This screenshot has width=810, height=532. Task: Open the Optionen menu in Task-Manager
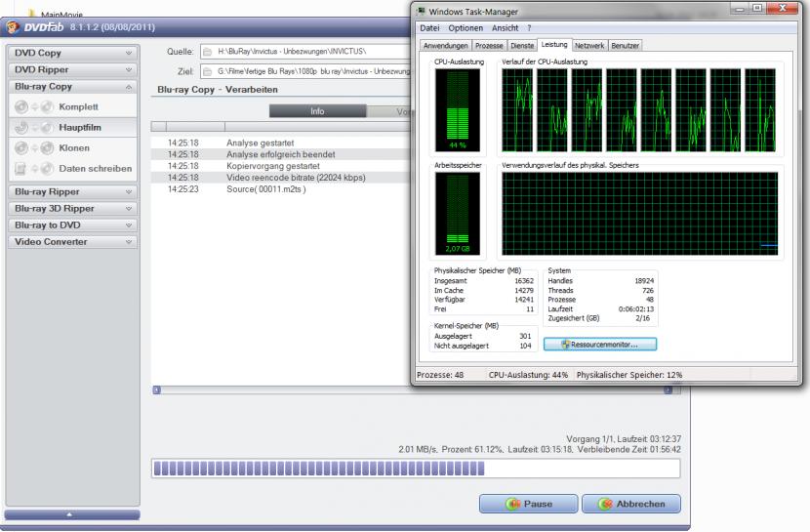(x=466, y=28)
